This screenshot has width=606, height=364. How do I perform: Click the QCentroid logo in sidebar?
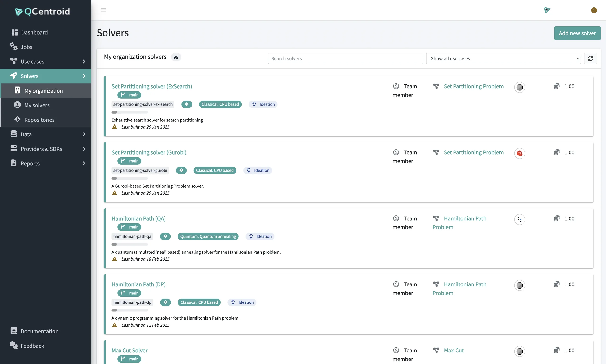(42, 12)
